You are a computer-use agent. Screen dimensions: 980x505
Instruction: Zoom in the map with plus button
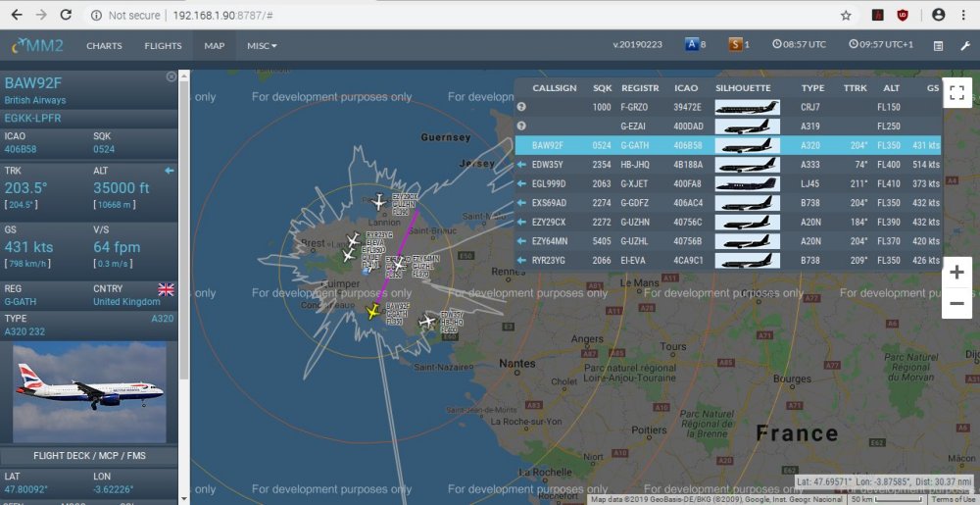coord(956,273)
